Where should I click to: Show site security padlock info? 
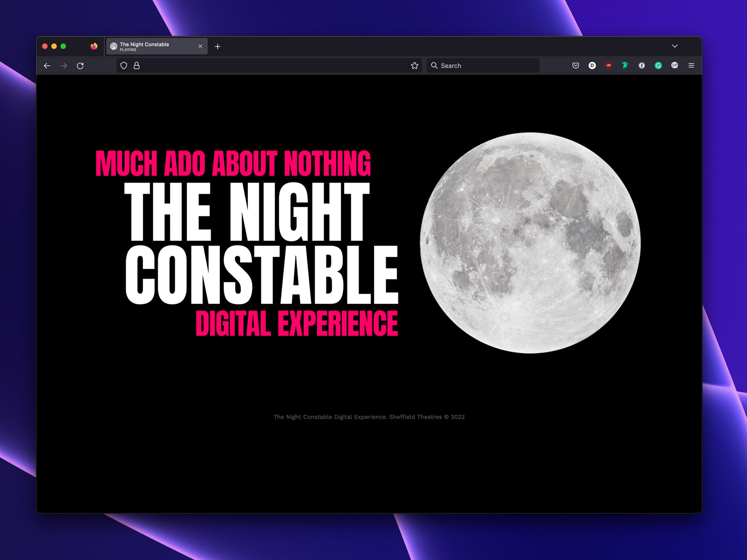click(x=137, y=66)
